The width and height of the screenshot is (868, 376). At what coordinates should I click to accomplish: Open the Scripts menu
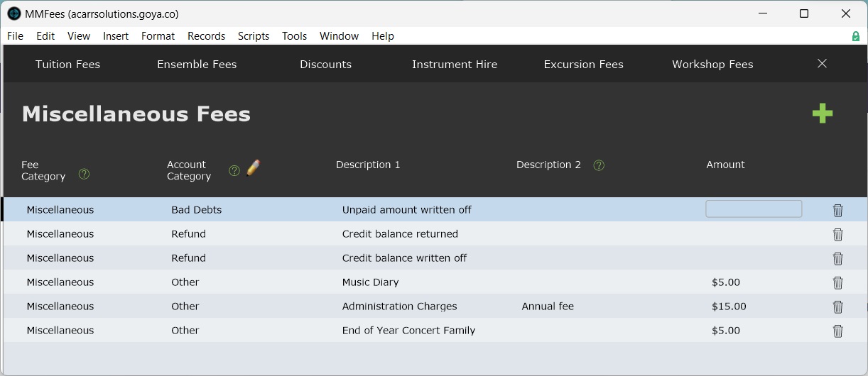tap(254, 36)
